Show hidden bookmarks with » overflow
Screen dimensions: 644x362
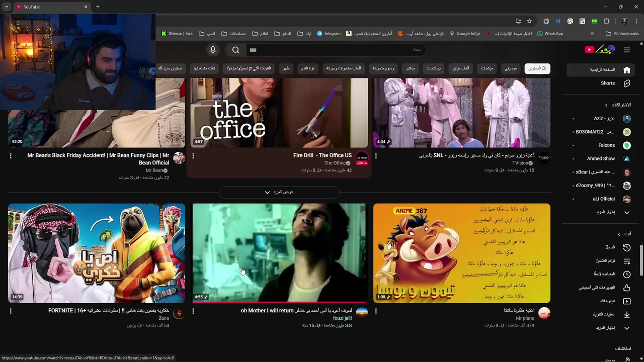click(x=592, y=34)
